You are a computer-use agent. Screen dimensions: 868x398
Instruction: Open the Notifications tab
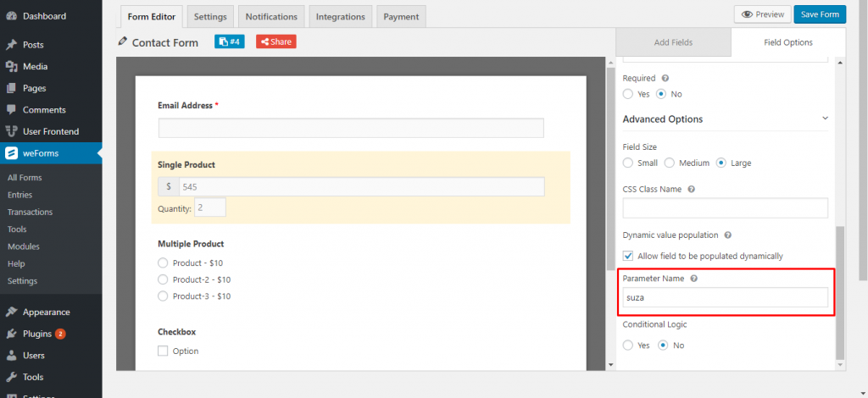click(271, 17)
